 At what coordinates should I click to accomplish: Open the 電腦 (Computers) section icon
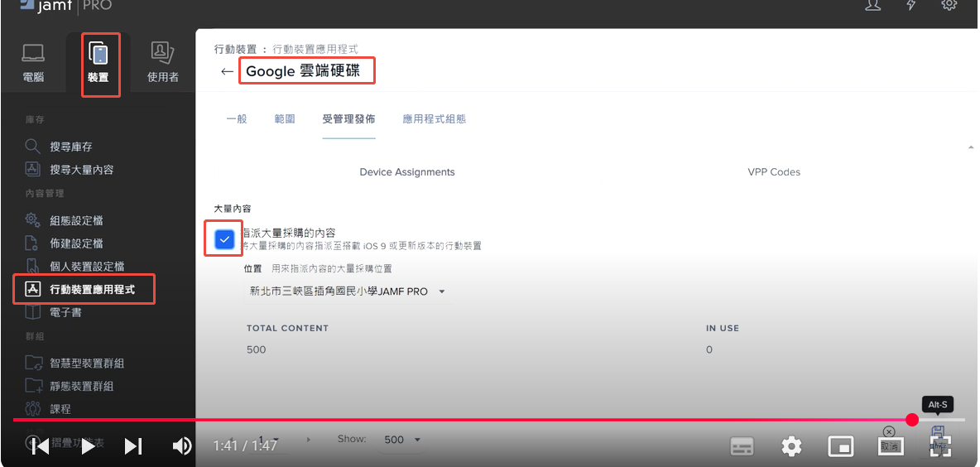pos(33,63)
